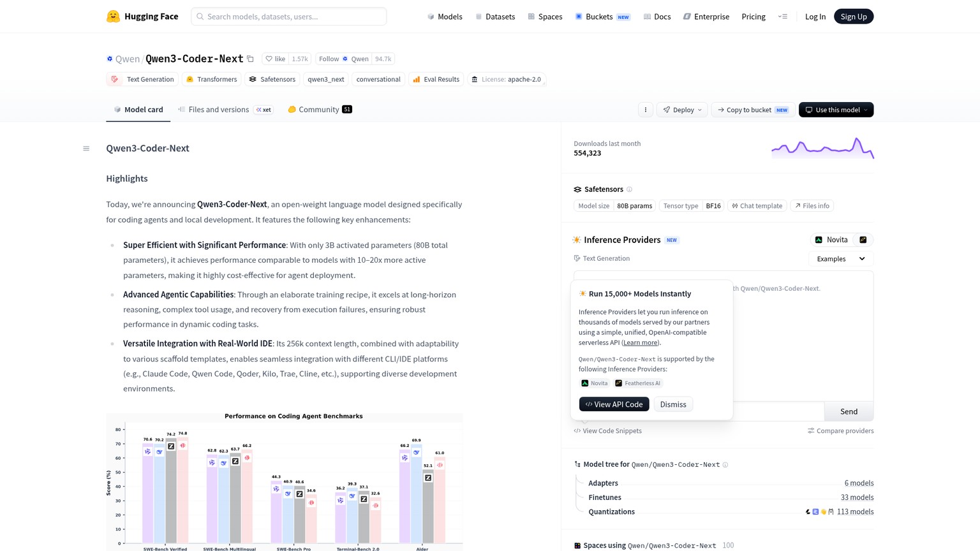Select the Novita provider selector

coord(831,240)
